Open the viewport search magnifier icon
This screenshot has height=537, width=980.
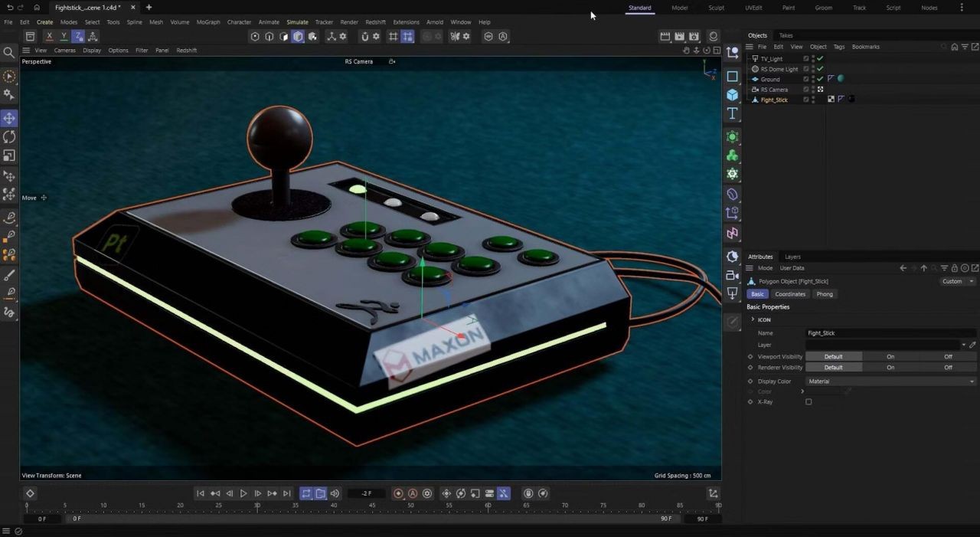pos(9,52)
